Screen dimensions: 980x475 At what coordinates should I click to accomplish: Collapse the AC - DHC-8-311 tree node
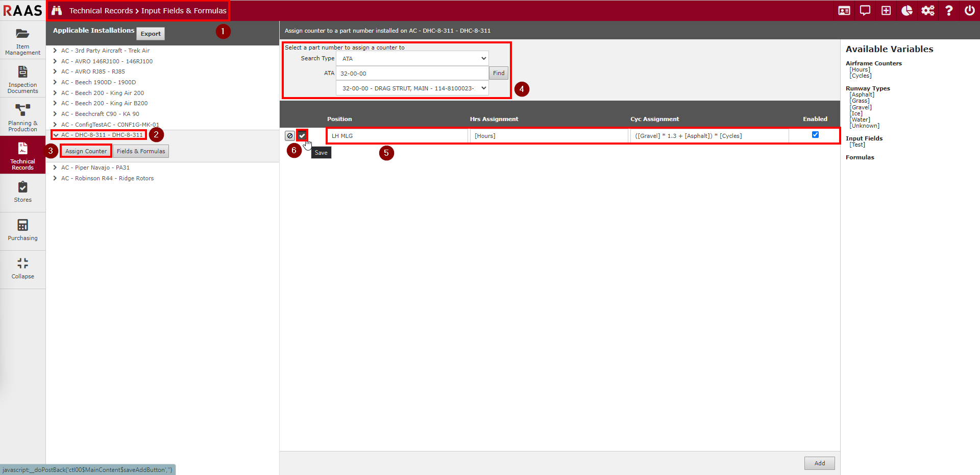pos(56,135)
